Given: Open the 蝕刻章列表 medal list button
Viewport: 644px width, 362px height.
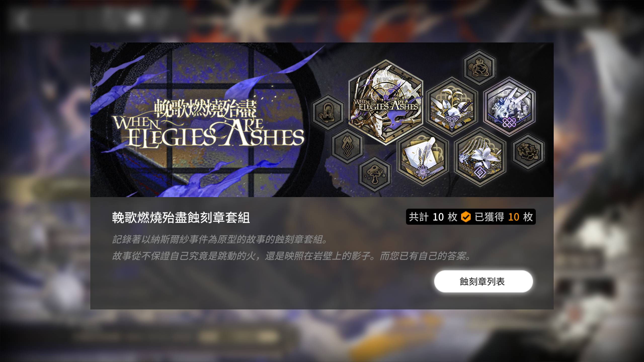Looking at the screenshot, I should tap(483, 281).
